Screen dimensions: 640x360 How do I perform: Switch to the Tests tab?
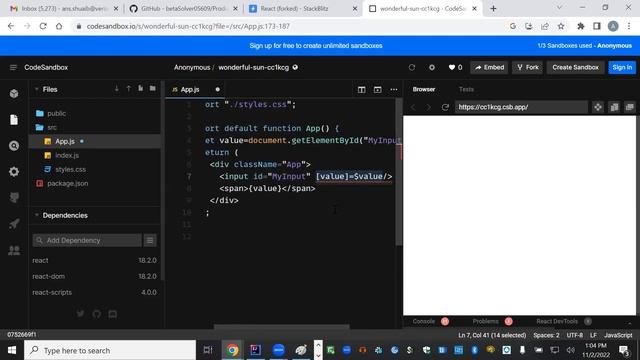(x=466, y=89)
